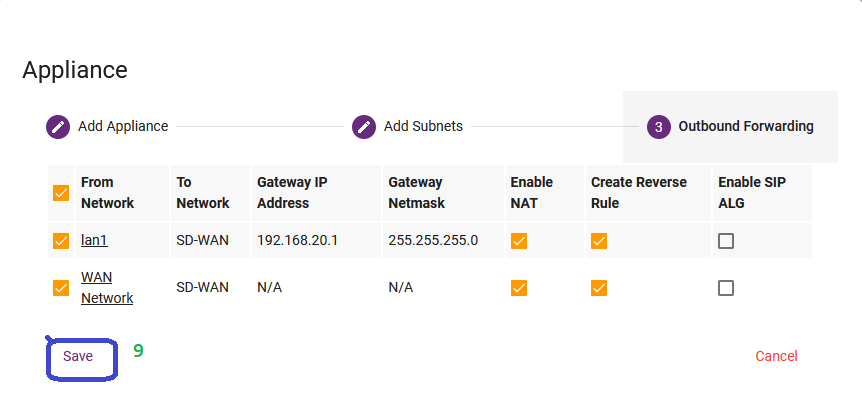Screen dimensions: 862x420
Task: Enable SIP ALG for WAN Network
Action: (726, 288)
